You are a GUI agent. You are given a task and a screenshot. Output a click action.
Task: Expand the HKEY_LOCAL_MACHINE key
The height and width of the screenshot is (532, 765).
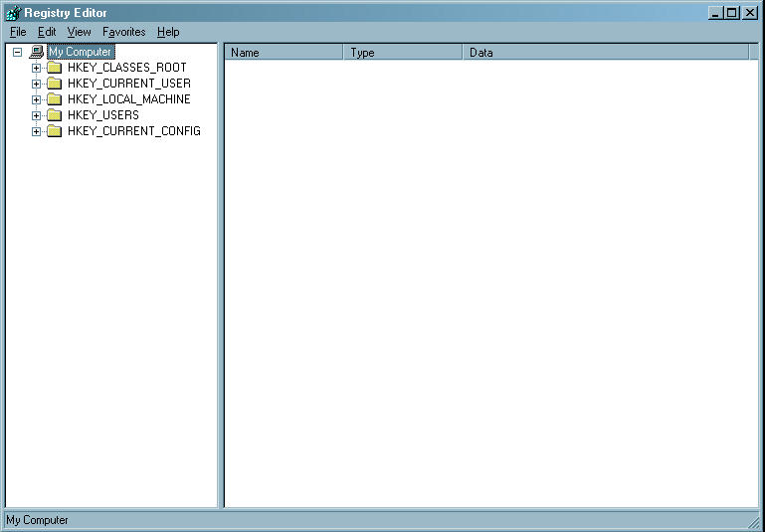(x=36, y=99)
